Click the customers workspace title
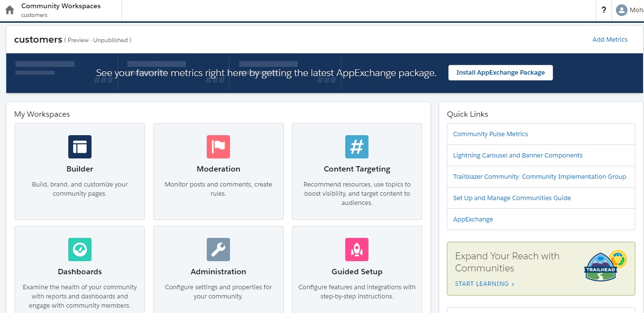 (x=37, y=39)
